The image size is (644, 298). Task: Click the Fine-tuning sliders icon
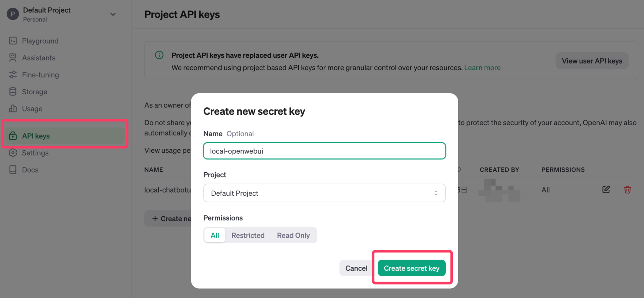tap(13, 75)
